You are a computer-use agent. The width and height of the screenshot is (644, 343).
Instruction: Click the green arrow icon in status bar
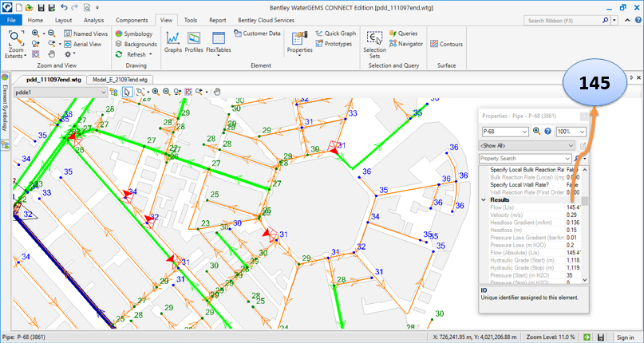pyautogui.click(x=587, y=337)
